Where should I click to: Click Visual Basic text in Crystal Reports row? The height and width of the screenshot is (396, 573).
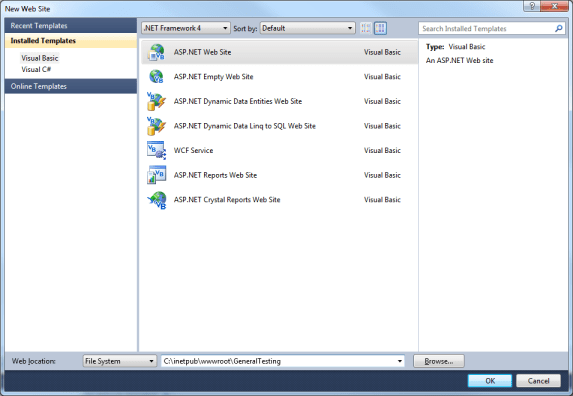tap(382, 200)
